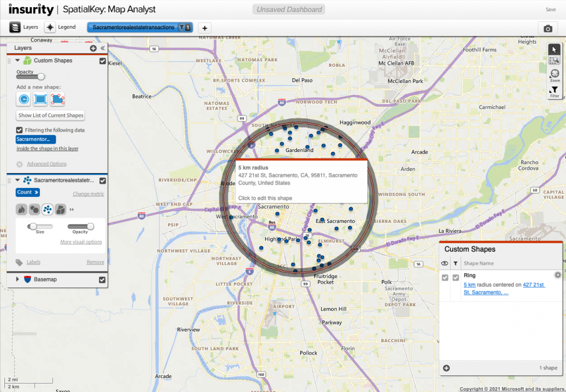Screen dimensions: 566x392
Task: Click Legend label in toolbar
Action: (67, 27)
